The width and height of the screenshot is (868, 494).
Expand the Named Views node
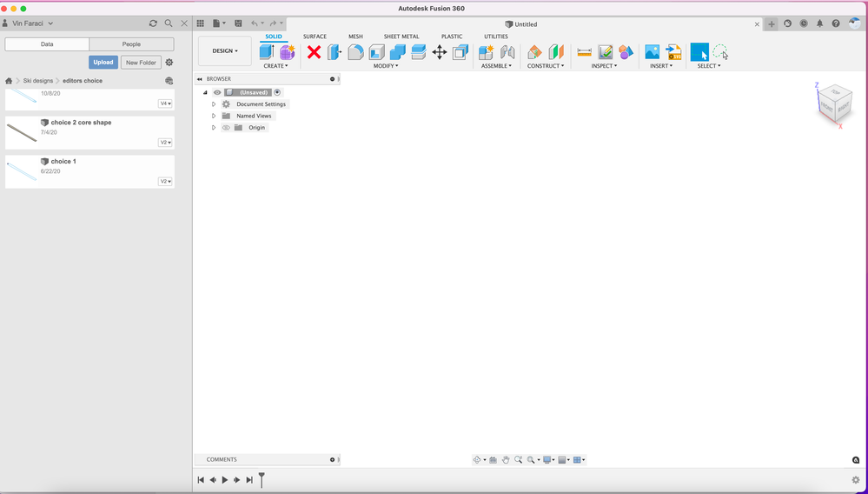214,116
